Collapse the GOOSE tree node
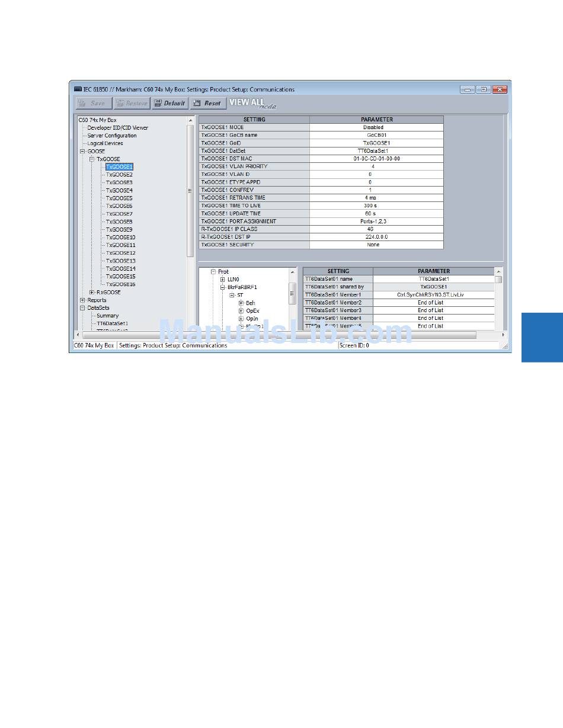Viewport: 563px width, 728px height. tap(82, 152)
